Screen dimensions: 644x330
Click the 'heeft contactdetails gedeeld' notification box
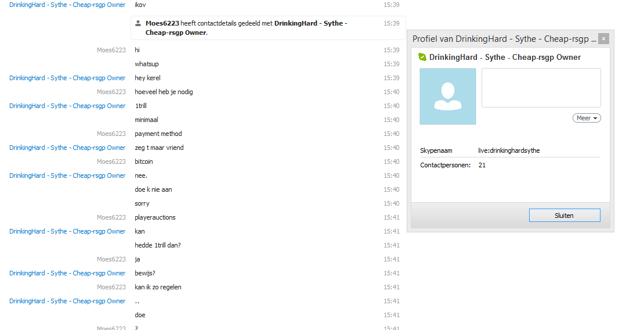(268, 28)
